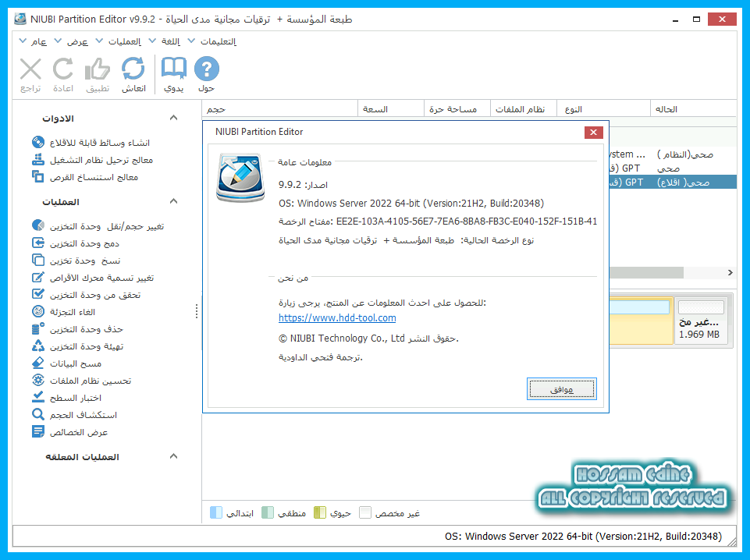The image size is (750, 560).
Task: Click the Refresh (انعاش) toolbar icon
Action: (133, 69)
